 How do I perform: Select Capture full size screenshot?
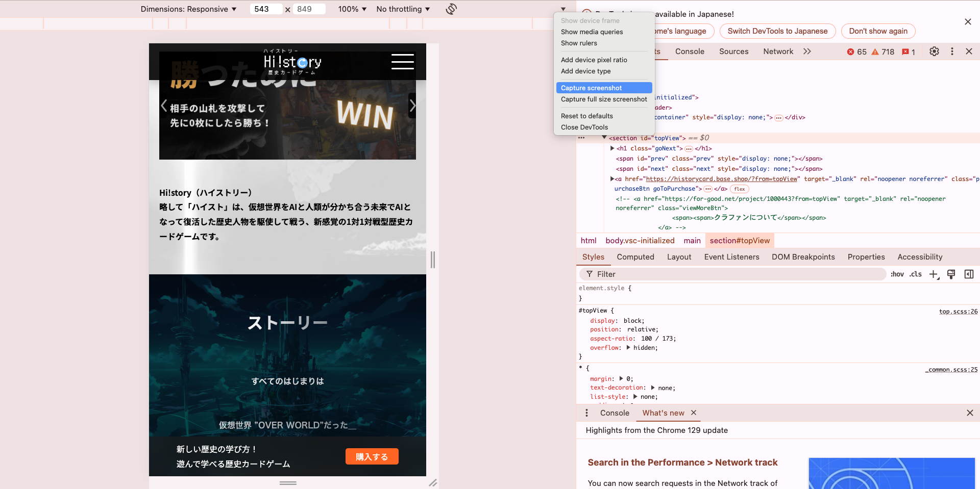603,99
